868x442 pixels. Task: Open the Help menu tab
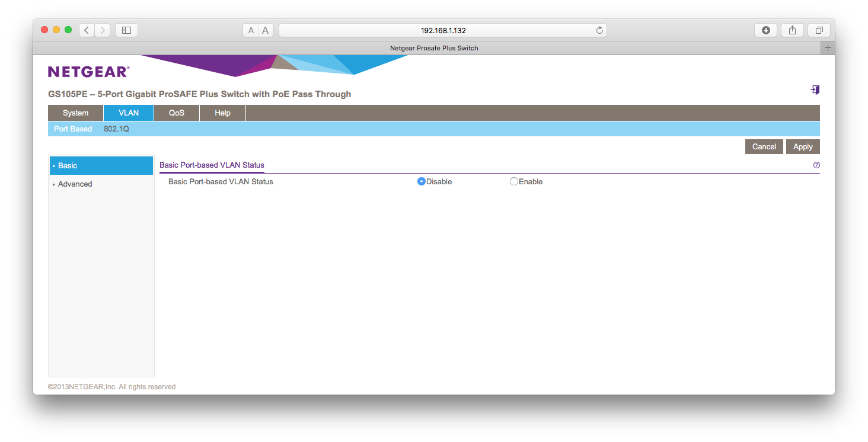(222, 113)
